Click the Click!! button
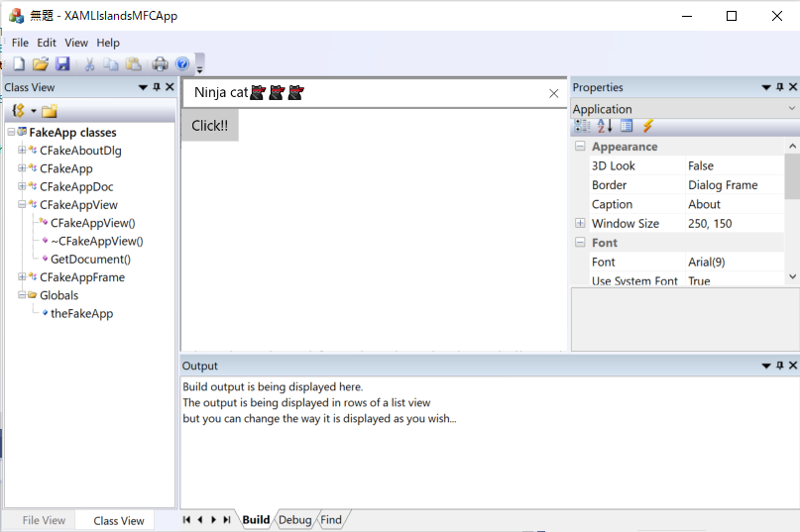This screenshot has width=800, height=532. coord(210,126)
